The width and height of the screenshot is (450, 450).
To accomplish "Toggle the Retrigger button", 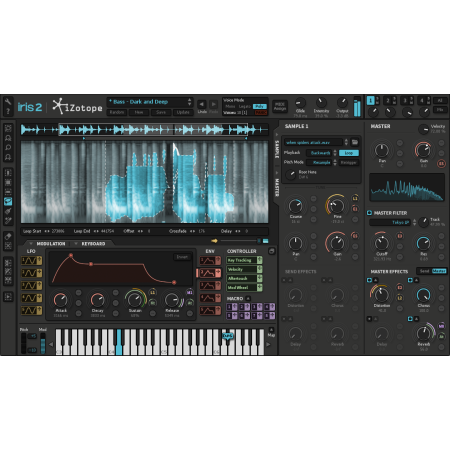I will pos(349,162).
